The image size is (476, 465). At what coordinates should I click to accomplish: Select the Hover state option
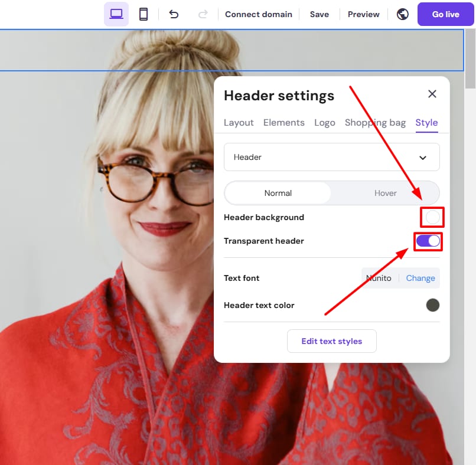point(386,193)
